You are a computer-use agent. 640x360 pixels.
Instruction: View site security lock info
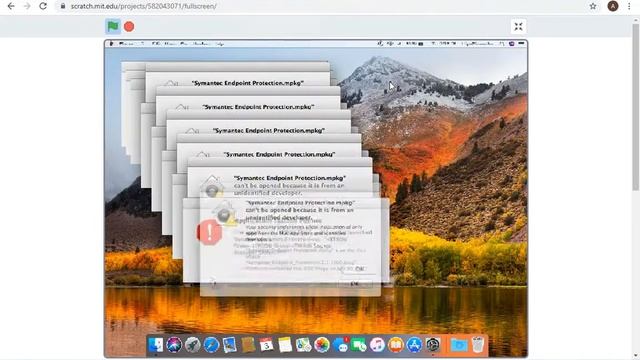coord(63,6)
